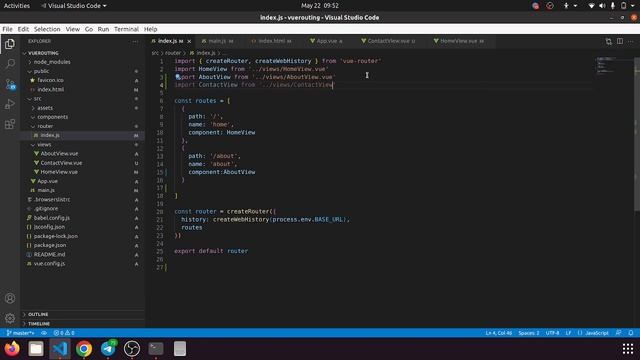640x360 pixels.
Task: Launch Firefox from the dock
Action: pos(12,349)
